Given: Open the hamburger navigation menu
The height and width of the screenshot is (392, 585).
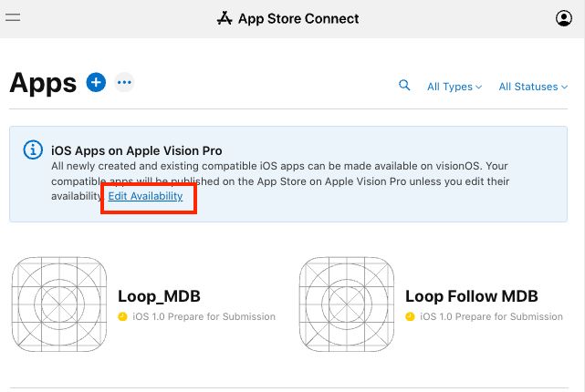Looking at the screenshot, I should click(x=13, y=18).
